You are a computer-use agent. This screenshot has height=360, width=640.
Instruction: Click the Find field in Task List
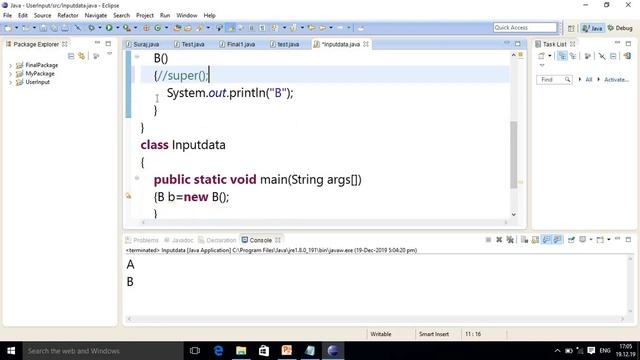pyautogui.click(x=554, y=80)
